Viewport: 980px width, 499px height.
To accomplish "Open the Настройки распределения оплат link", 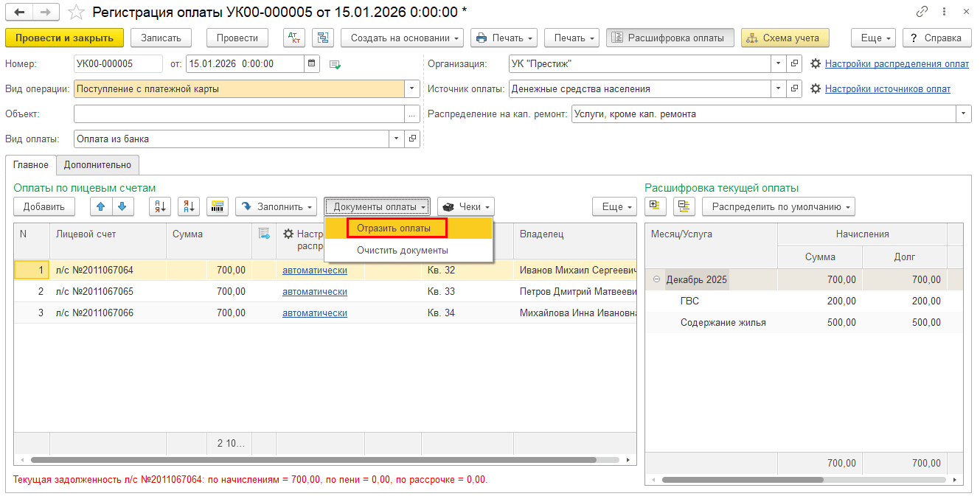I will point(897,64).
